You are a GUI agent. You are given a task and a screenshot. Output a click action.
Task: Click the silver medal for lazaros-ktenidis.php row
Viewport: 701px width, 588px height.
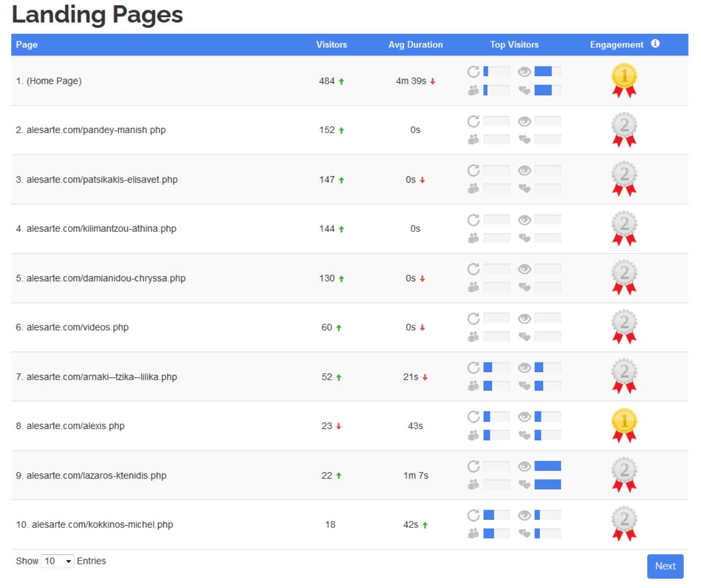coord(624,475)
